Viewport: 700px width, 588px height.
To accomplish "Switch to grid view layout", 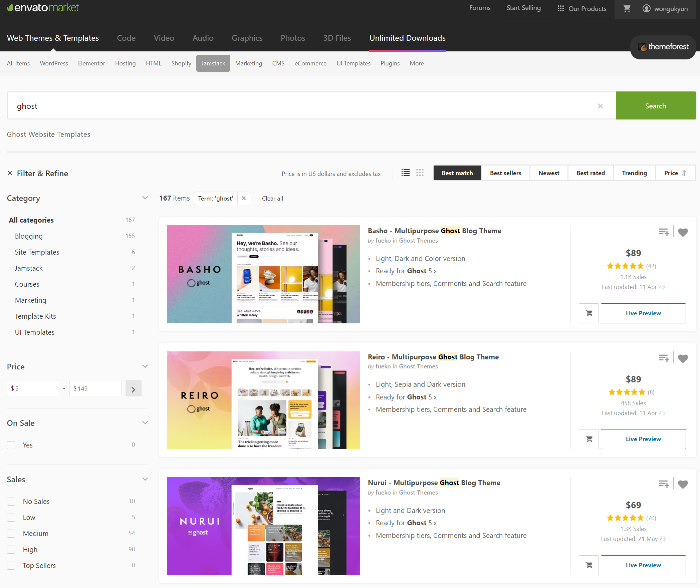I will pyautogui.click(x=420, y=173).
